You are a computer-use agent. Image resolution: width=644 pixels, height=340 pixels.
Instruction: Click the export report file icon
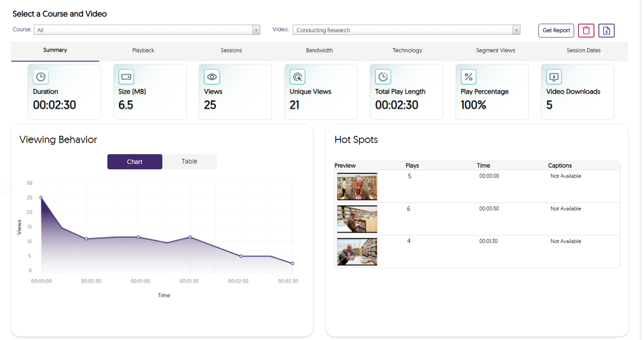coord(606,30)
